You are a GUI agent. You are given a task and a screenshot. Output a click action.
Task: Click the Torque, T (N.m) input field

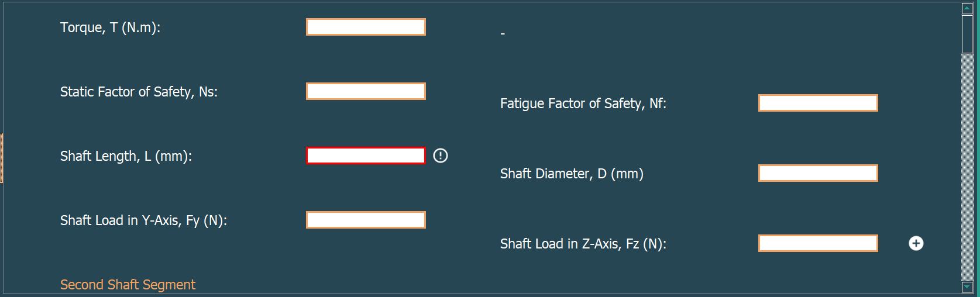[x=366, y=27]
